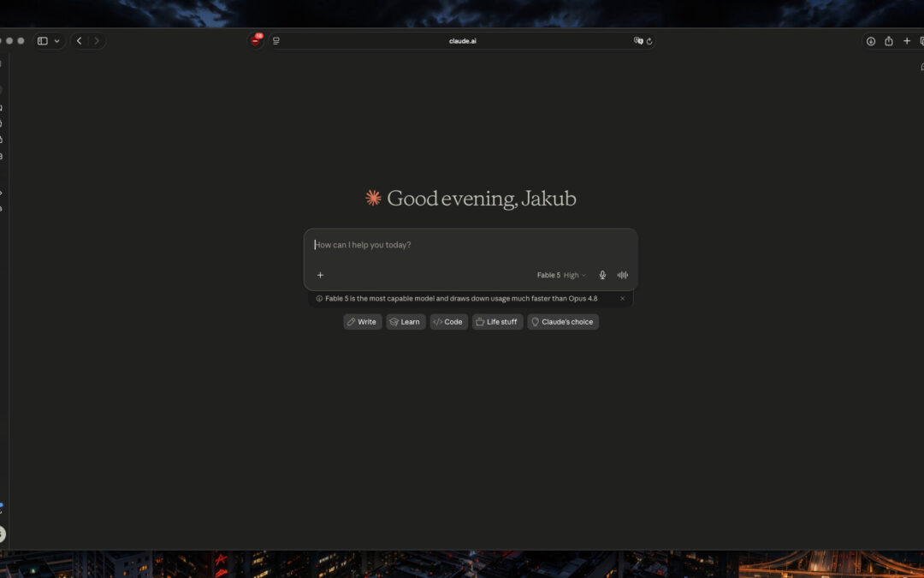Dismiss the Fable 5 usage notice
Screen dimensions: 924x578
point(622,299)
